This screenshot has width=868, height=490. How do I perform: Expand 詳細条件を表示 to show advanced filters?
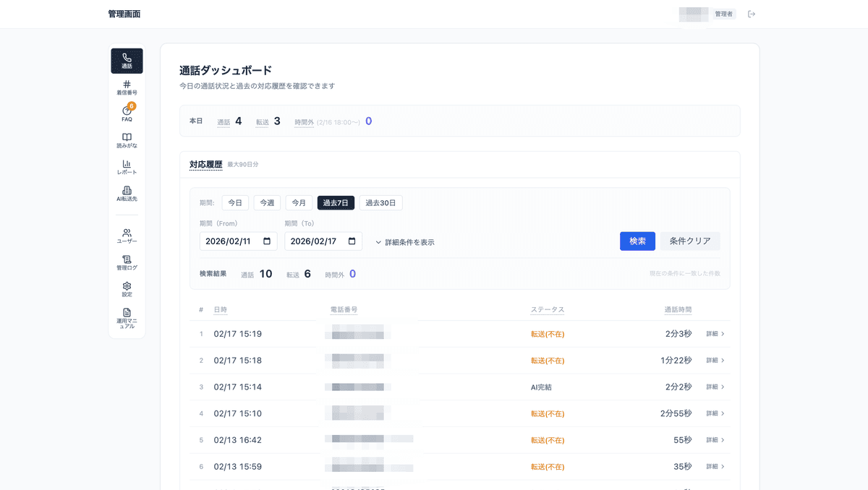click(x=405, y=242)
